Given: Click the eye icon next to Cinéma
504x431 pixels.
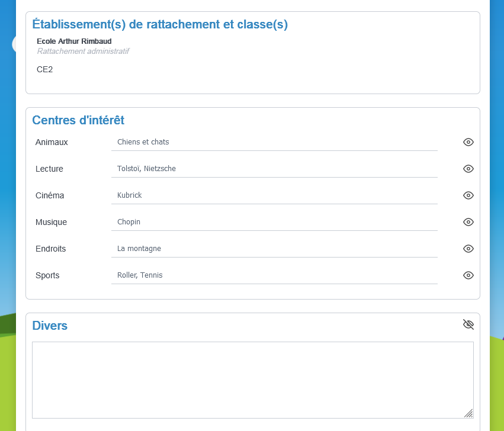Looking at the screenshot, I should coord(468,195).
